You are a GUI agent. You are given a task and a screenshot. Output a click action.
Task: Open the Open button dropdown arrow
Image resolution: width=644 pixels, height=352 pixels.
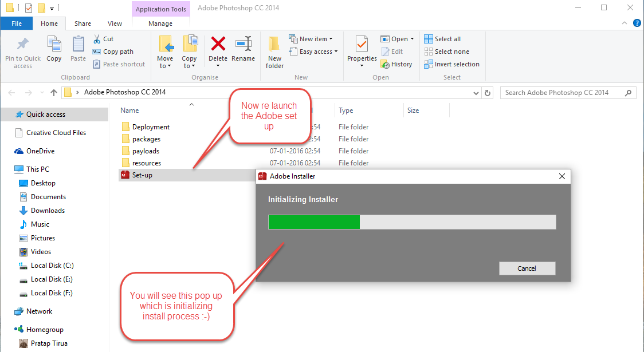coord(413,39)
